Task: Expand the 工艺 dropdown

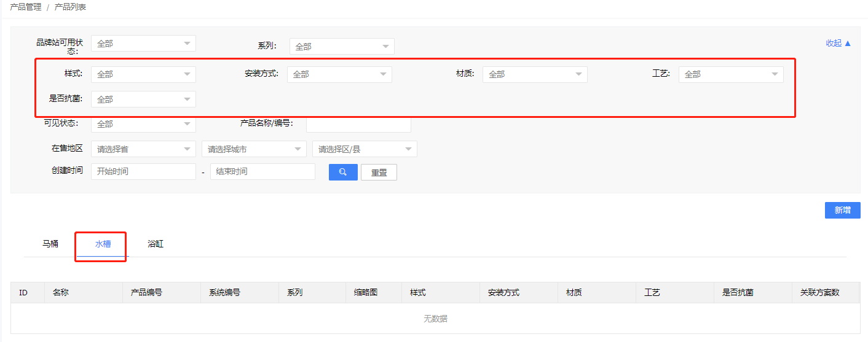Action: (730, 74)
